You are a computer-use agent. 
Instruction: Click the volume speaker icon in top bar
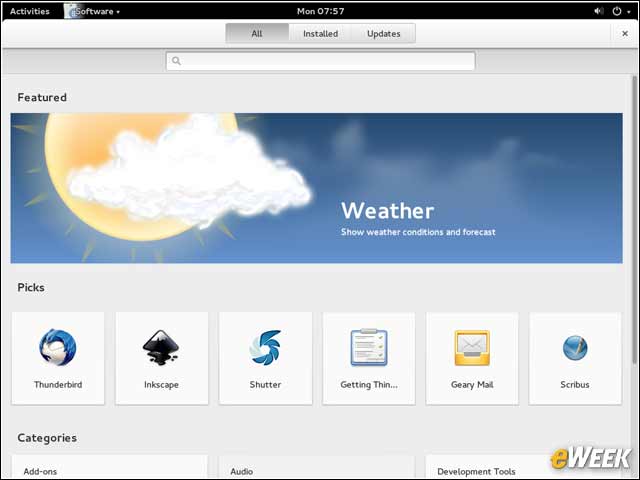point(598,11)
